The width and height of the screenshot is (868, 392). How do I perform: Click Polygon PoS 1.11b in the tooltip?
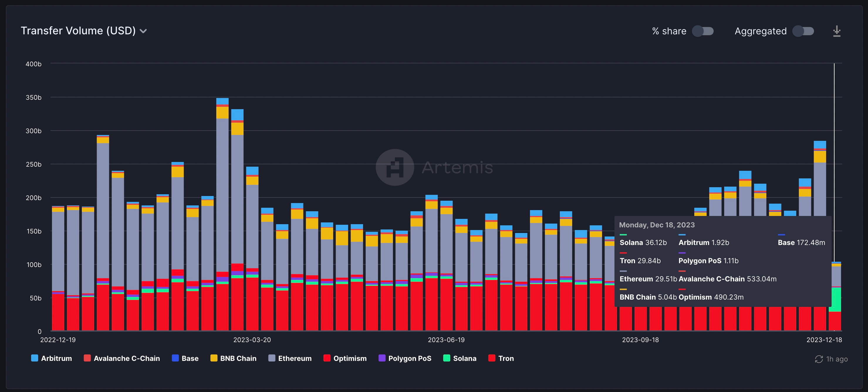(708, 261)
